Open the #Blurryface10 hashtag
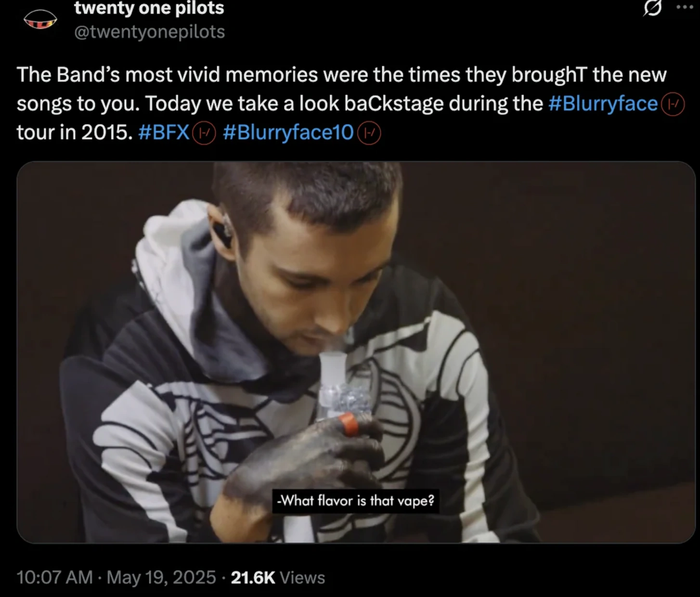The width and height of the screenshot is (700, 597). 289,132
